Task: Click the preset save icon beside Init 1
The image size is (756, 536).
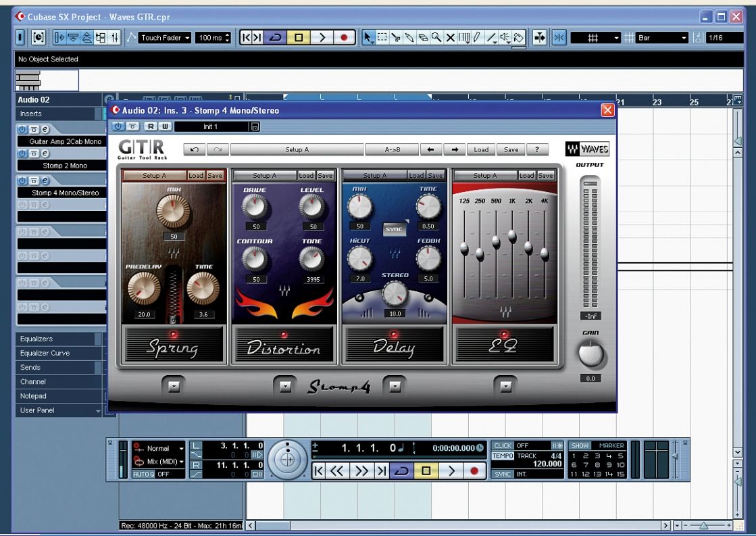Action: 255,126
